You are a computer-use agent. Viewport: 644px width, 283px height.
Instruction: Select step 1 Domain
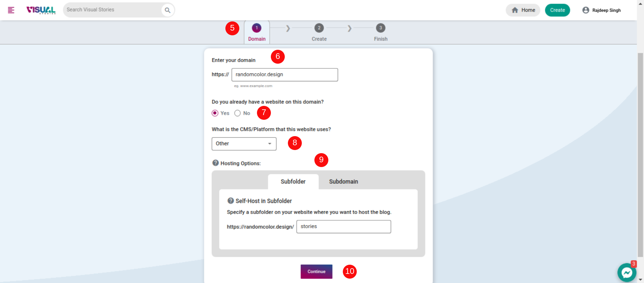coord(257,32)
